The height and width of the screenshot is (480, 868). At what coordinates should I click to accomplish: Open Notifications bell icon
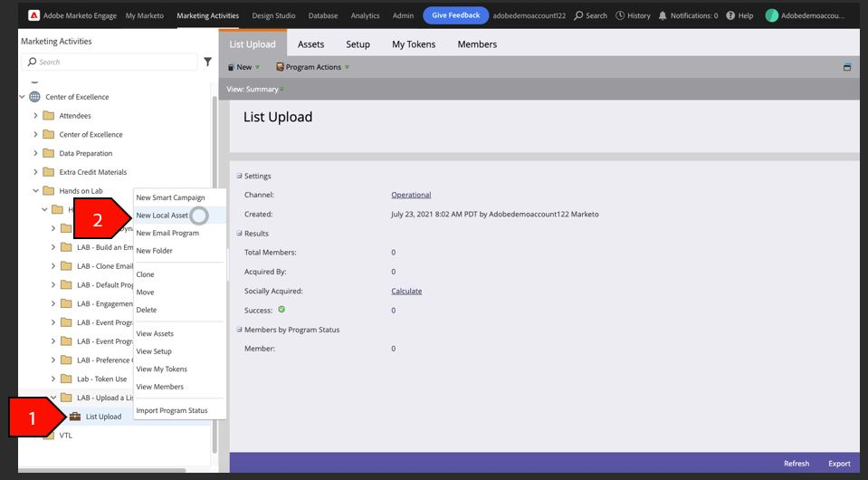(663, 15)
